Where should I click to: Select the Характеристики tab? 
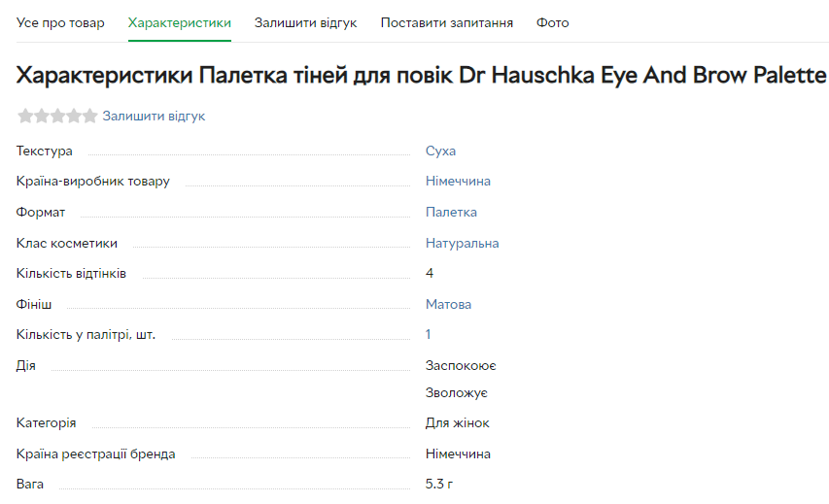pos(180,22)
